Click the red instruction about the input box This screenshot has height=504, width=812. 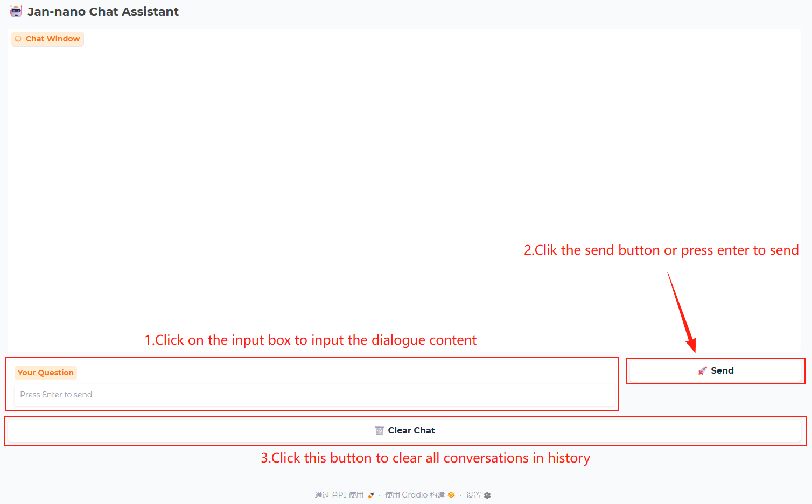(x=310, y=340)
